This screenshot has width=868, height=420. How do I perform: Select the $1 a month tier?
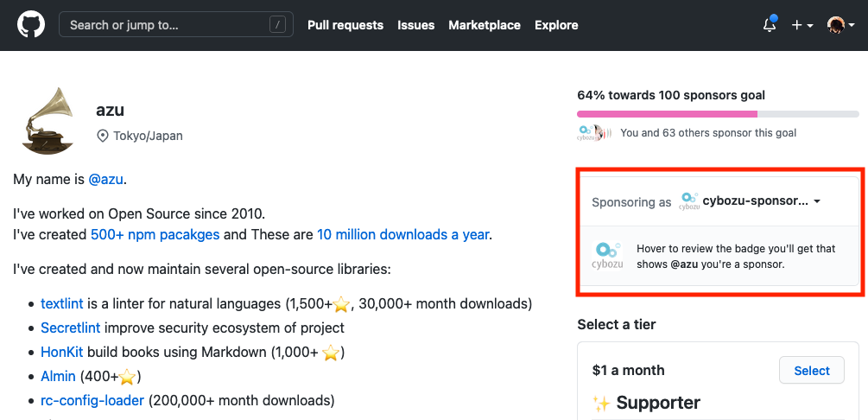click(812, 370)
